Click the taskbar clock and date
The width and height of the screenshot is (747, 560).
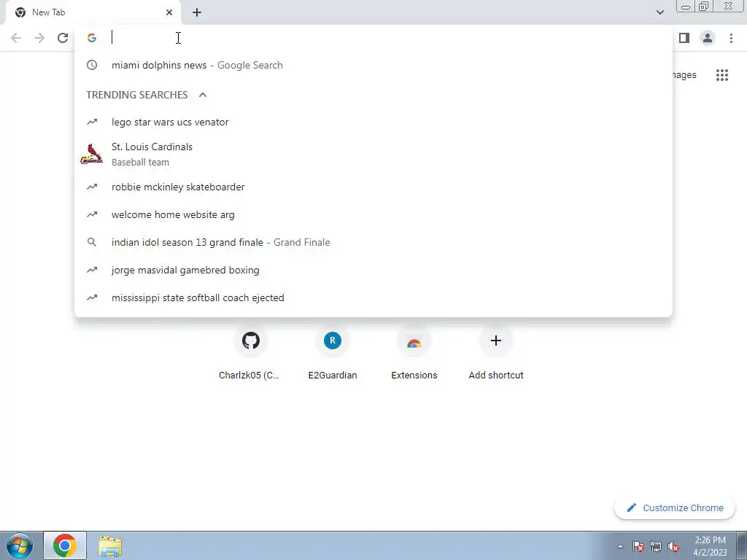(x=710, y=546)
